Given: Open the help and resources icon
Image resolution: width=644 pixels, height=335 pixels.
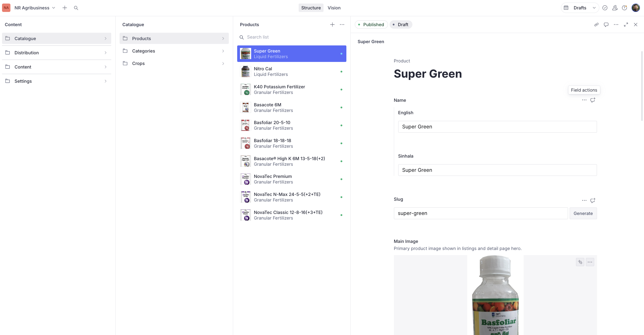Looking at the screenshot, I should [624, 8].
